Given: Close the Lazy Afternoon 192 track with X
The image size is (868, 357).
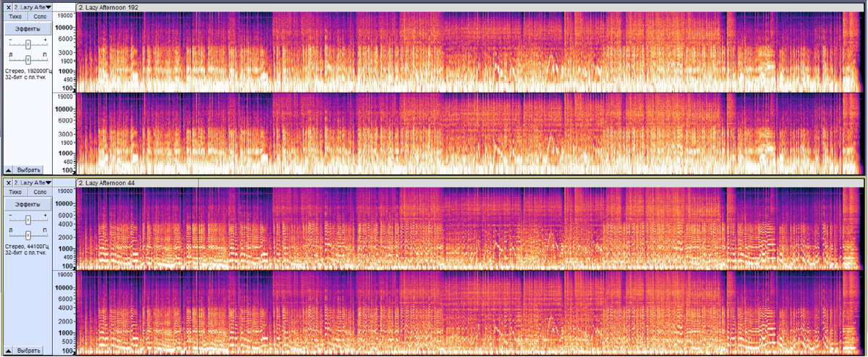Looking at the screenshot, I should pyautogui.click(x=8, y=7).
